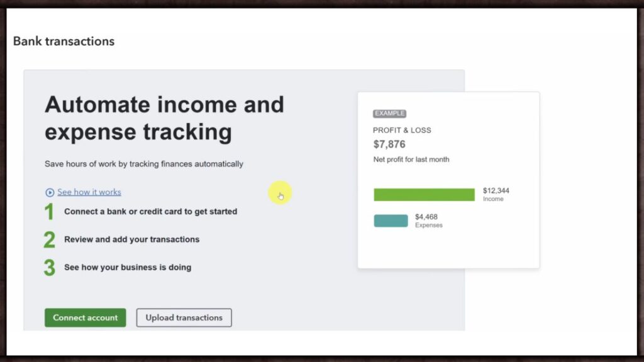This screenshot has height=362, width=644.
Task: Select the Bank transactions heading
Action: click(64, 41)
